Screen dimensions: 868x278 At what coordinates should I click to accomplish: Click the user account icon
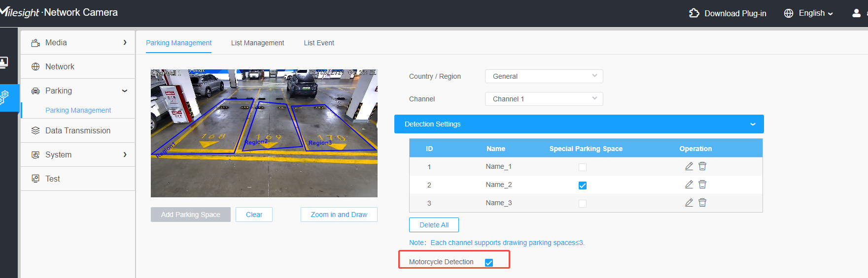pyautogui.click(x=856, y=13)
